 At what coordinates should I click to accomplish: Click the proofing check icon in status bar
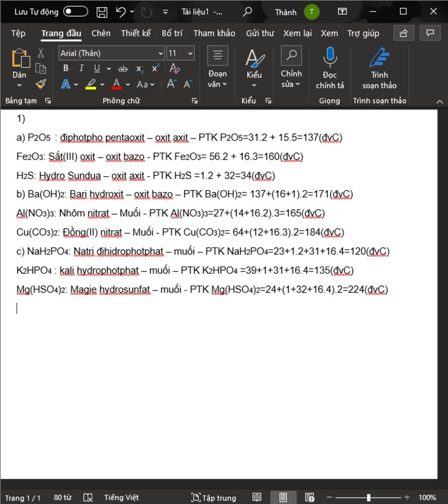[88, 497]
